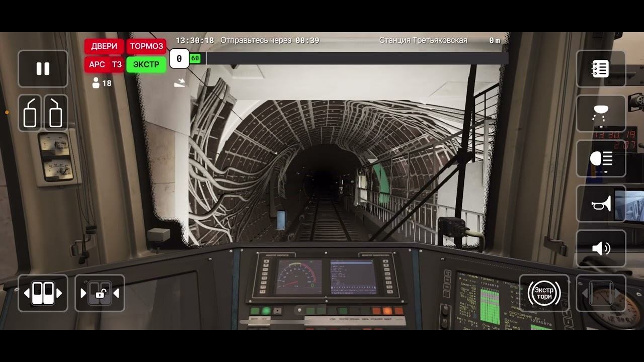Click the passenger count 18

coord(102,83)
